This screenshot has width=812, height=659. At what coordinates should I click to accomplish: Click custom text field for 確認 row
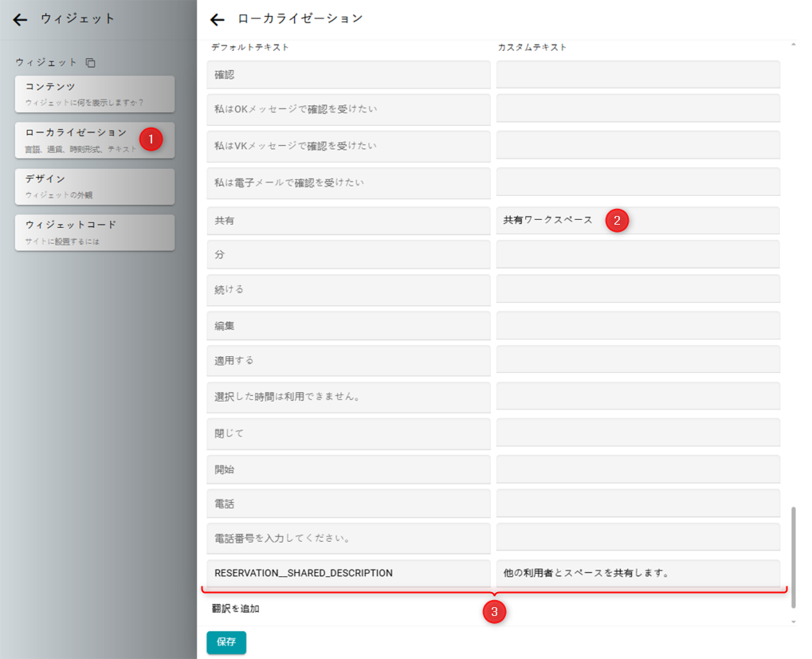637,75
